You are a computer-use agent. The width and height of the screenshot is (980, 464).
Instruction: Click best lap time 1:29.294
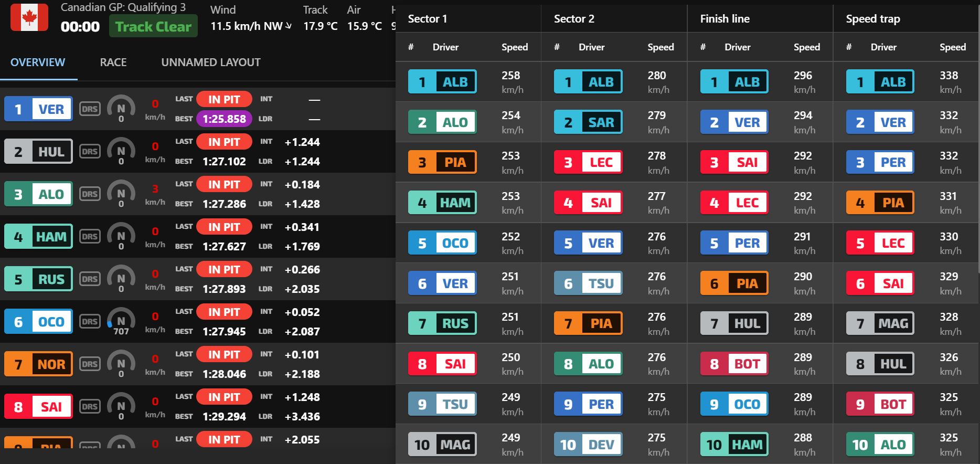pos(224,417)
